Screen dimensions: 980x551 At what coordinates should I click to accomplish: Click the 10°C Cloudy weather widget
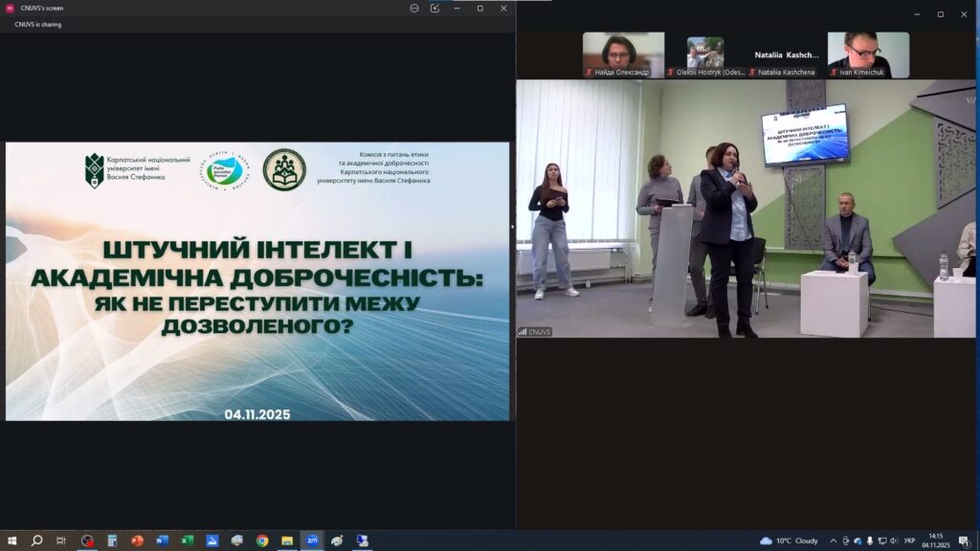[x=790, y=540]
